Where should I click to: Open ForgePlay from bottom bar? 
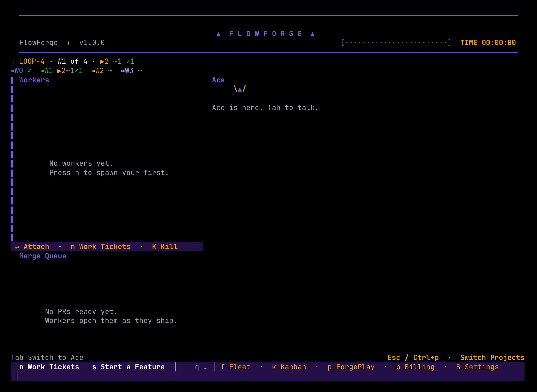pos(351,367)
